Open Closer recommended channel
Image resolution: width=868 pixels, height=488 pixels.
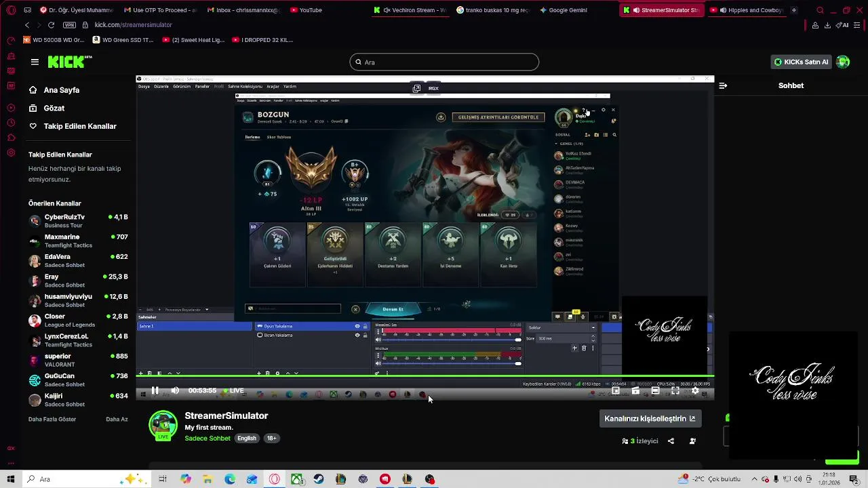78,321
